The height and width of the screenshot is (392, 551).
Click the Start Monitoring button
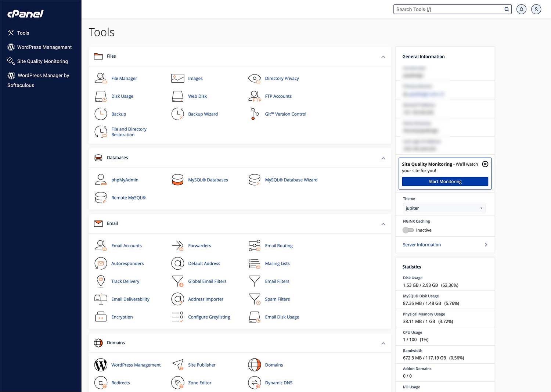pyautogui.click(x=445, y=181)
